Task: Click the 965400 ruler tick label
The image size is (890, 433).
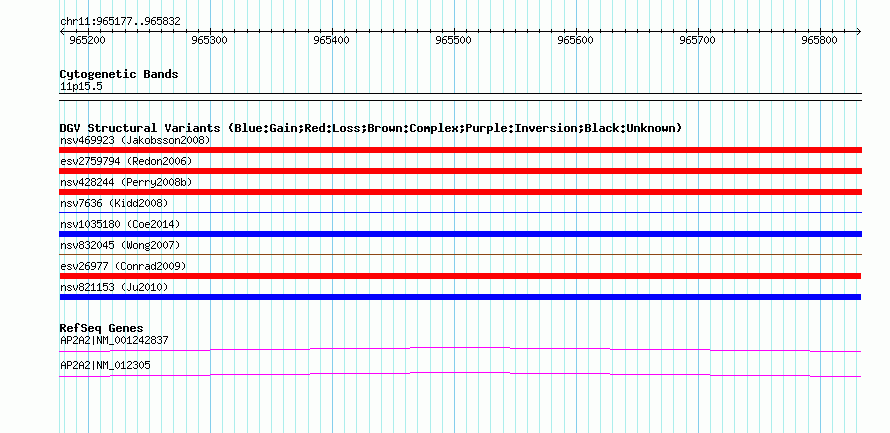Action: [331, 40]
